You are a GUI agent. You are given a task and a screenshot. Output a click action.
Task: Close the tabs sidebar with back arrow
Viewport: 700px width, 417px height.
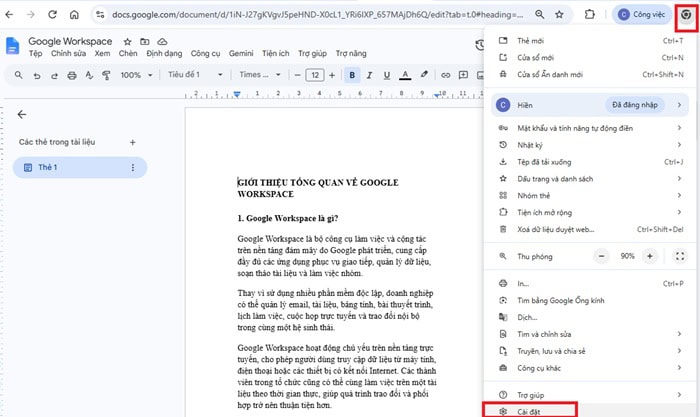21,115
